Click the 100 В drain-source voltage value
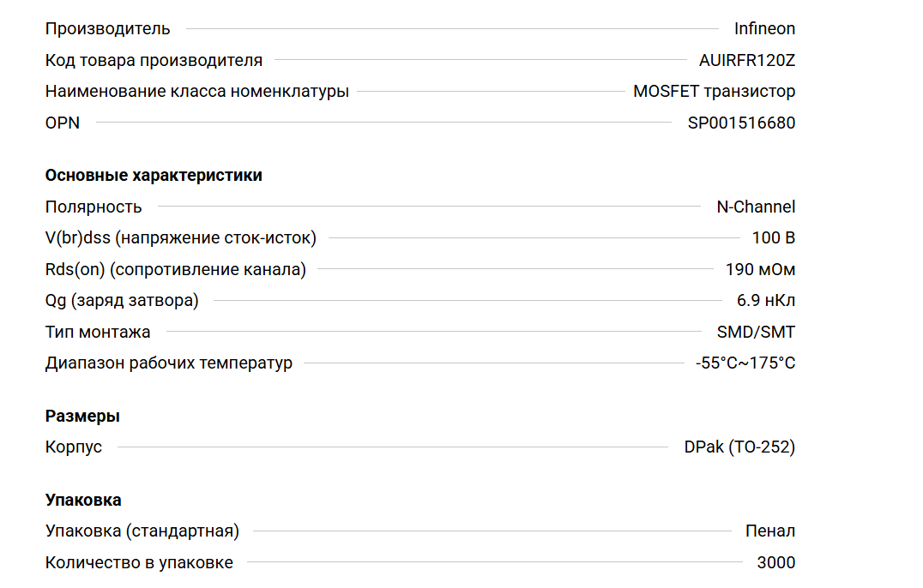This screenshot has height=588, width=923. [773, 237]
